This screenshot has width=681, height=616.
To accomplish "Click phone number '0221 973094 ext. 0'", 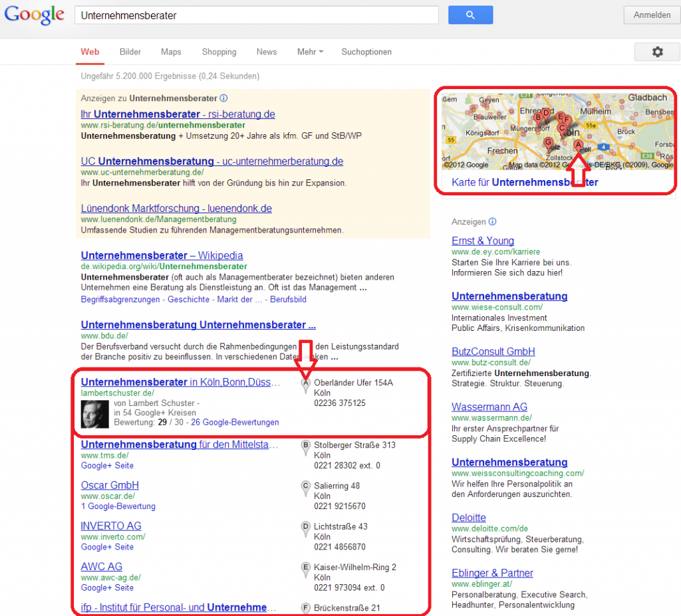I will (350, 588).
